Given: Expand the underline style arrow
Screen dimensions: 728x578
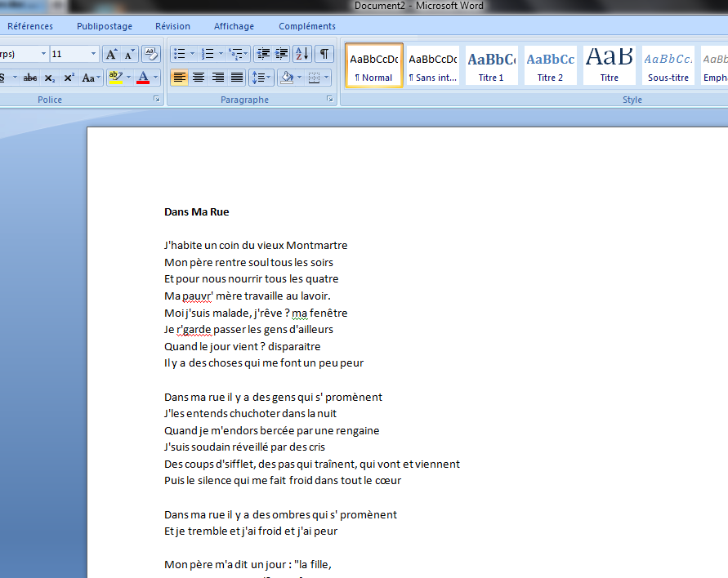Looking at the screenshot, I should pos(16,78).
